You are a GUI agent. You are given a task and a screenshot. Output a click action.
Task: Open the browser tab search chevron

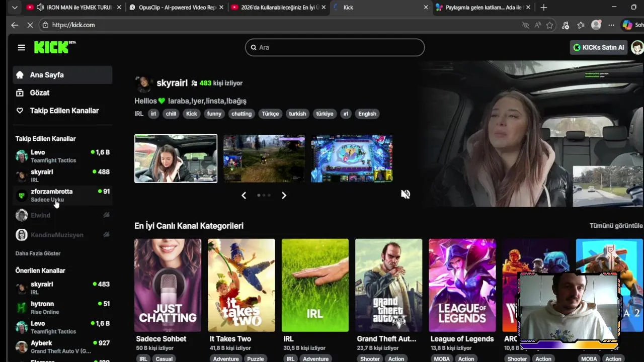(15, 8)
